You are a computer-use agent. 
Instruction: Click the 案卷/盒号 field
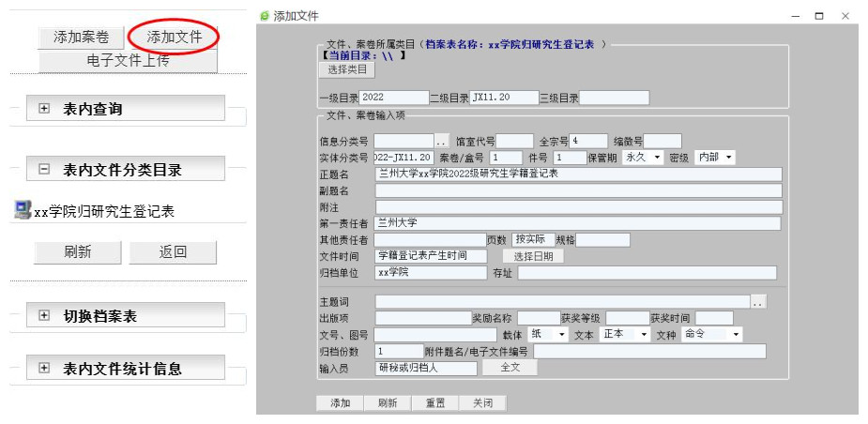click(x=506, y=158)
